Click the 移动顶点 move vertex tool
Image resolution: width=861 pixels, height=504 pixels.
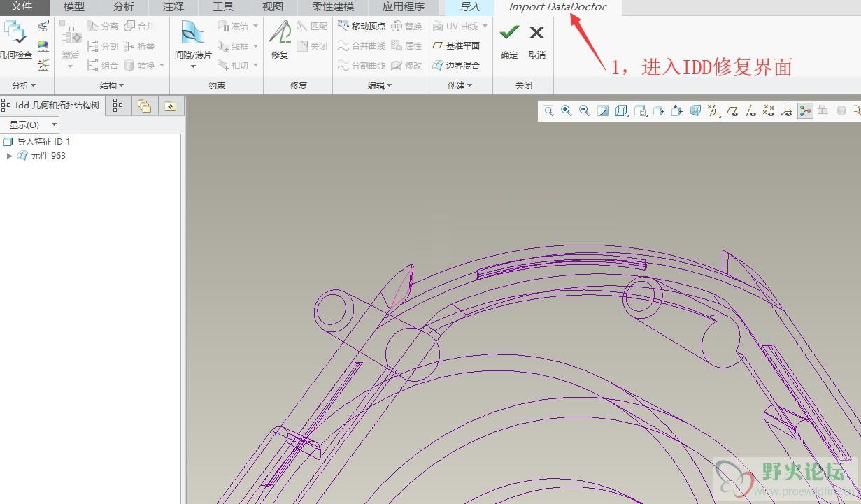coord(362,26)
